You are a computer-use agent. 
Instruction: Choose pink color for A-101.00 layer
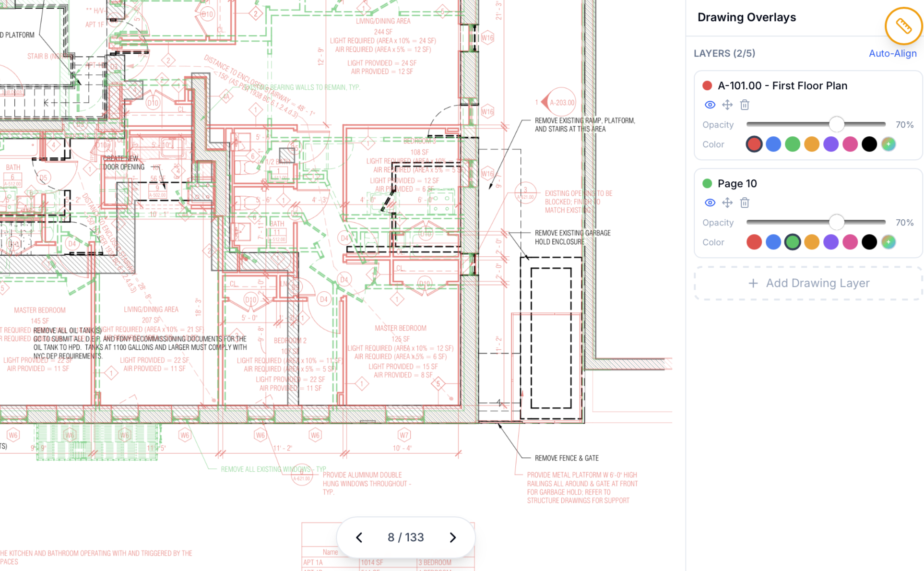click(850, 144)
